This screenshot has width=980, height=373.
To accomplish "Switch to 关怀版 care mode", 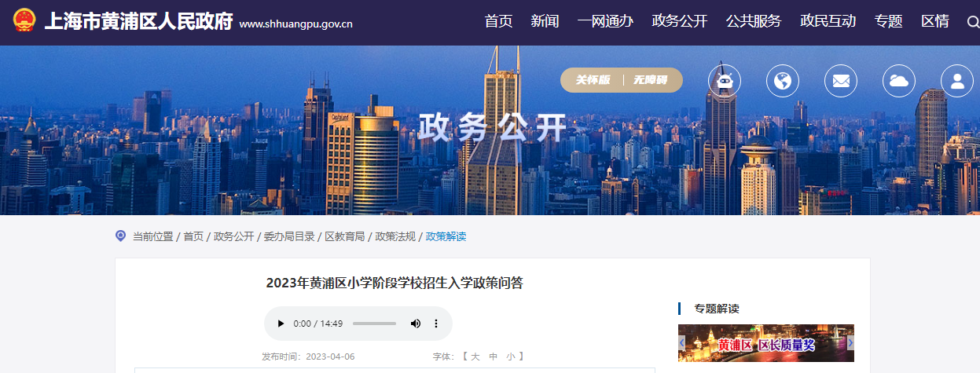I will point(593,80).
